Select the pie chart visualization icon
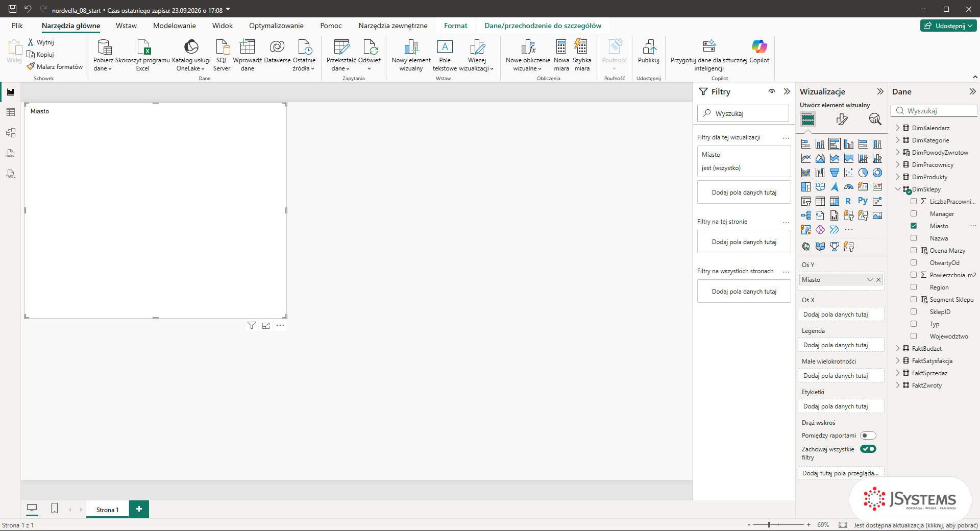The width and height of the screenshot is (980, 531). [x=863, y=173]
